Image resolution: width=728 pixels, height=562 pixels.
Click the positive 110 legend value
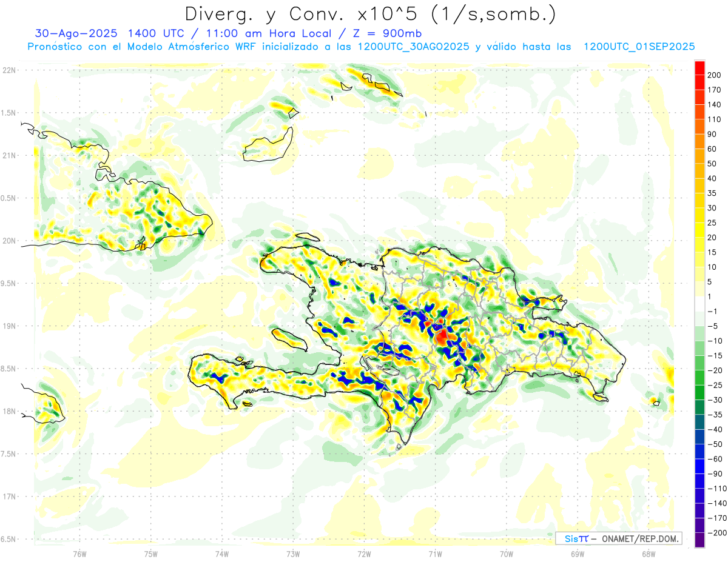715,119
